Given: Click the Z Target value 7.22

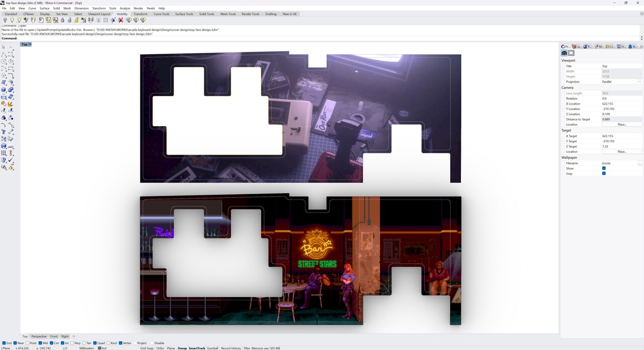Looking at the screenshot, I should [x=606, y=146].
